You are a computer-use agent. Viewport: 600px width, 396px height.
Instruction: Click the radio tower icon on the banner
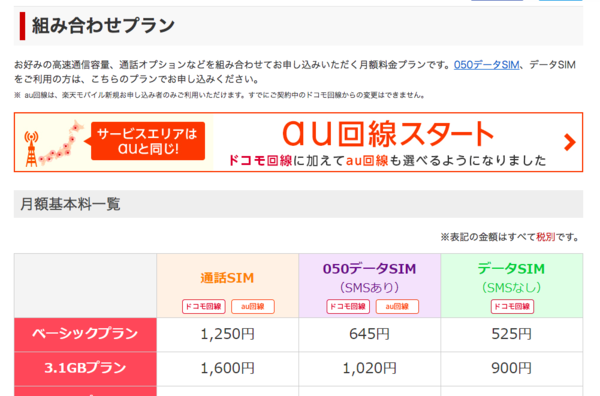click(x=31, y=149)
